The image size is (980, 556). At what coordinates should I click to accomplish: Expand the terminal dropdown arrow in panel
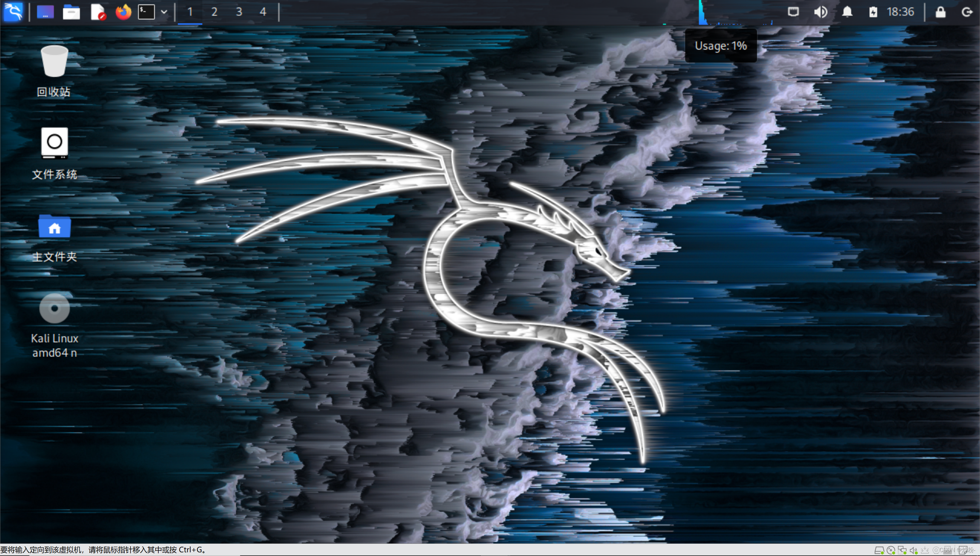tap(164, 11)
